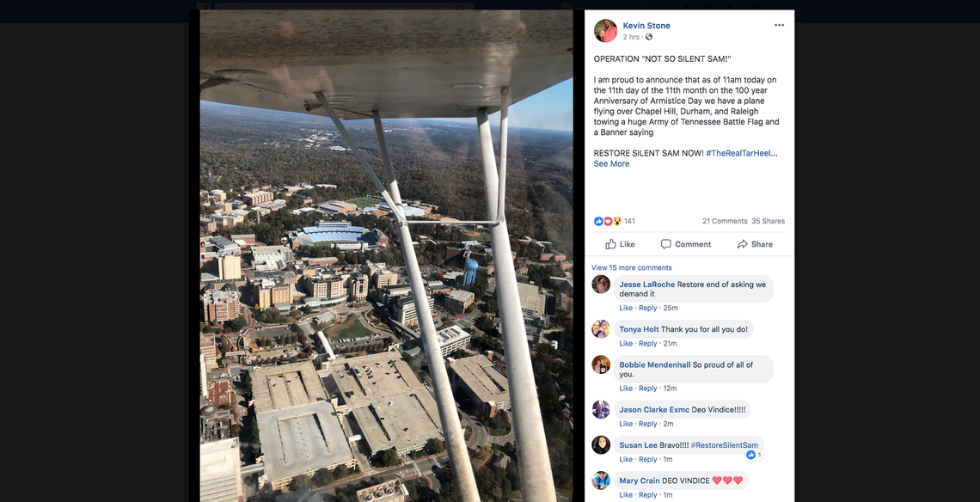
Task: Click the Like thumbs-up icon below the post
Action: [x=610, y=243]
